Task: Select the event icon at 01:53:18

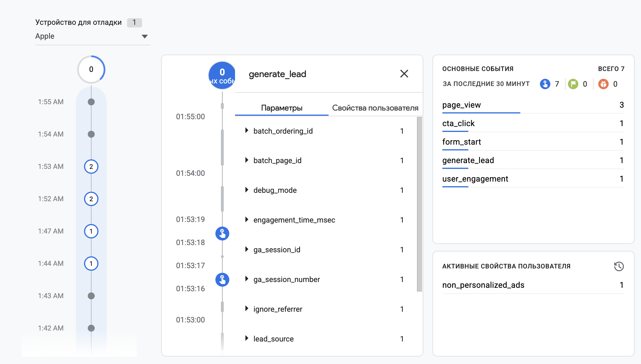Action: (222, 233)
